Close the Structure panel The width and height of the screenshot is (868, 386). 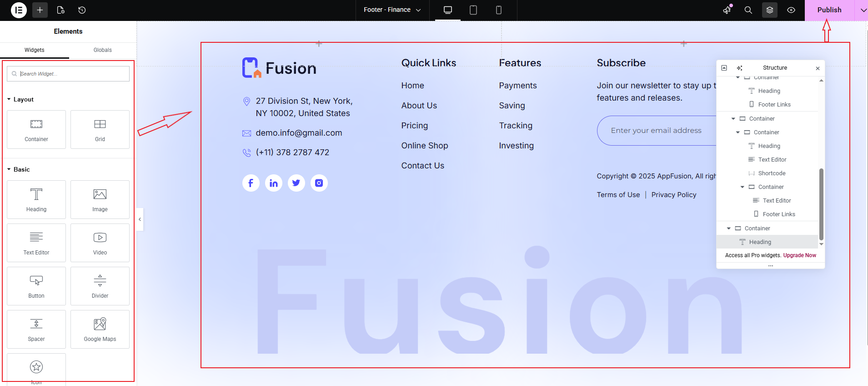pyautogui.click(x=818, y=68)
